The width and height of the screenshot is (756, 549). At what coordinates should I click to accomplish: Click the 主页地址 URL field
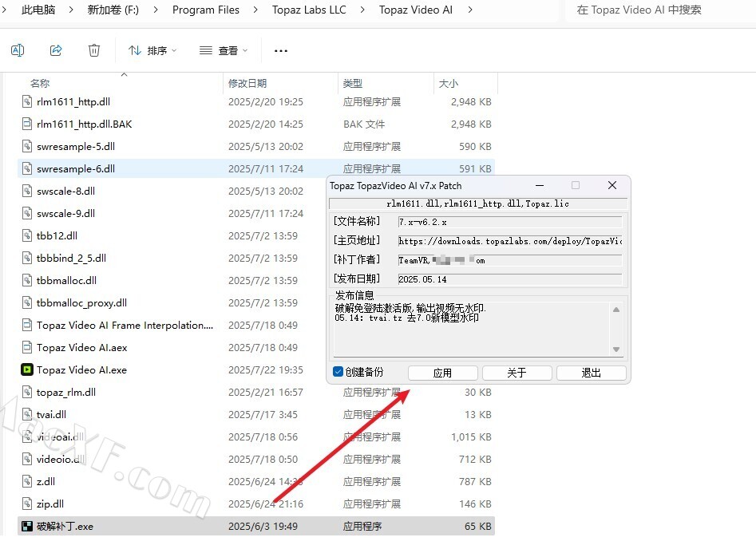pos(510,241)
